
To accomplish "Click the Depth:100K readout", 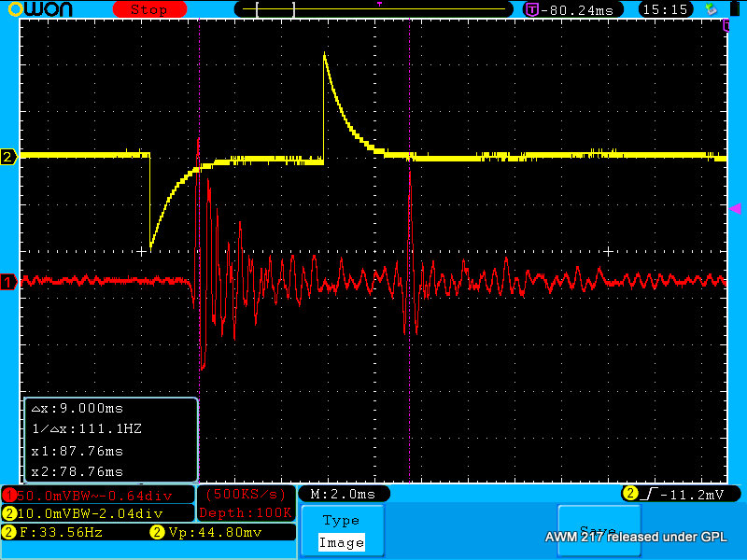I will pyautogui.click(x=246, y=512).
